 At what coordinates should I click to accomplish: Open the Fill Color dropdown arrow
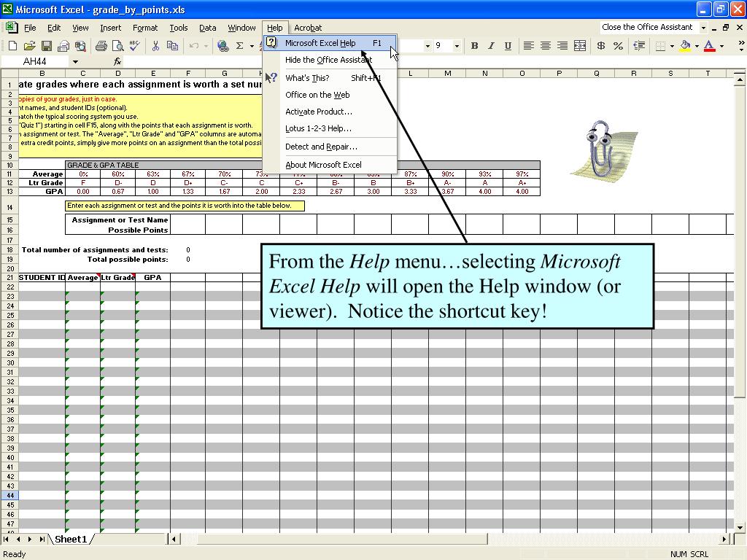tap(697, 46)
